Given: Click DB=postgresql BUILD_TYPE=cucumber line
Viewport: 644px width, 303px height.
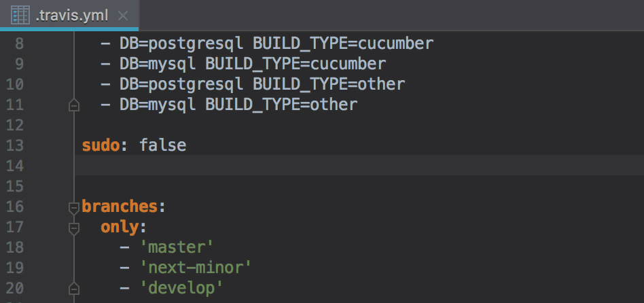Looking at the screenshot, I should tap(267, 43).
